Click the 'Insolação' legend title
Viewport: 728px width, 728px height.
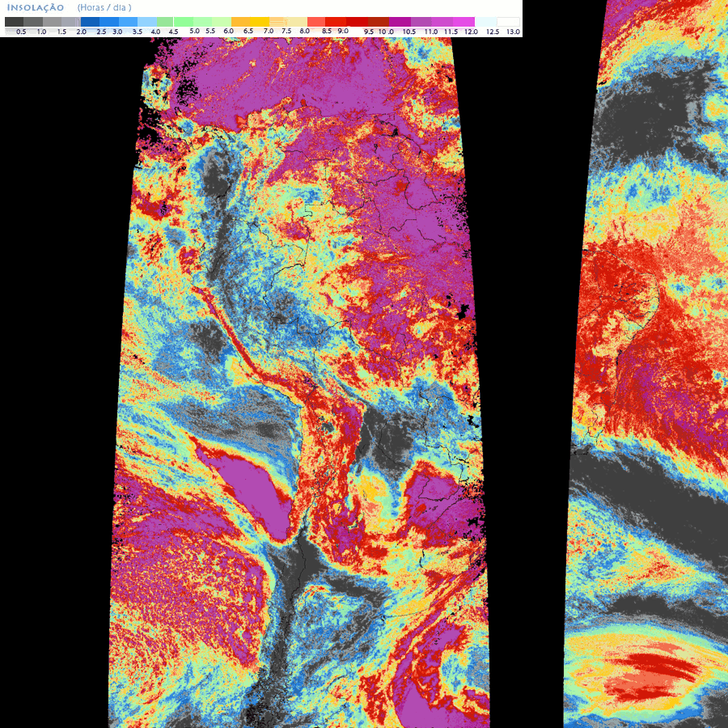coord(36,7)
